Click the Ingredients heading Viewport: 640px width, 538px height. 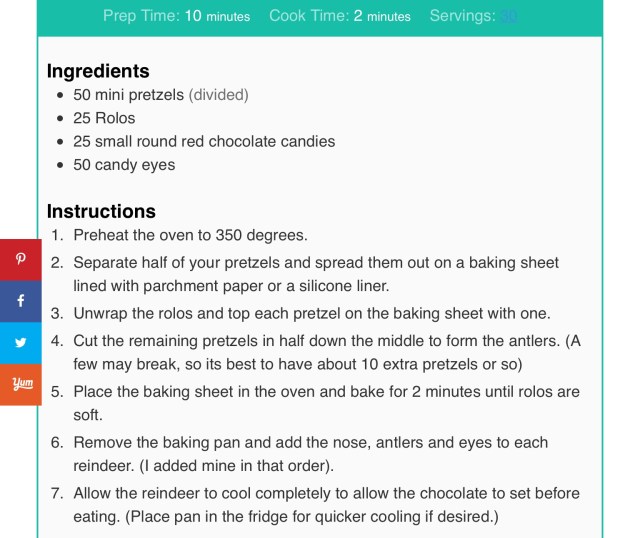pyautogui.click(x=98, y=71)
